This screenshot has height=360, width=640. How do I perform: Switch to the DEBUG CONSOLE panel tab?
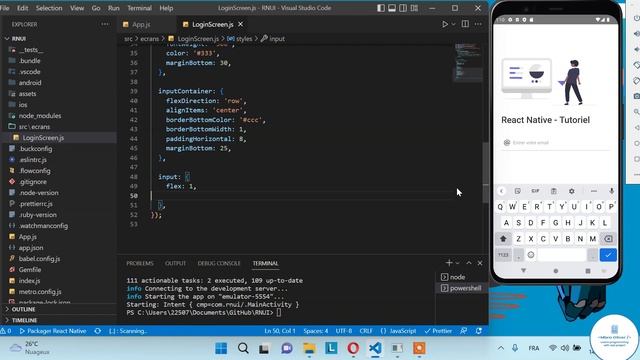coord(219,264)
